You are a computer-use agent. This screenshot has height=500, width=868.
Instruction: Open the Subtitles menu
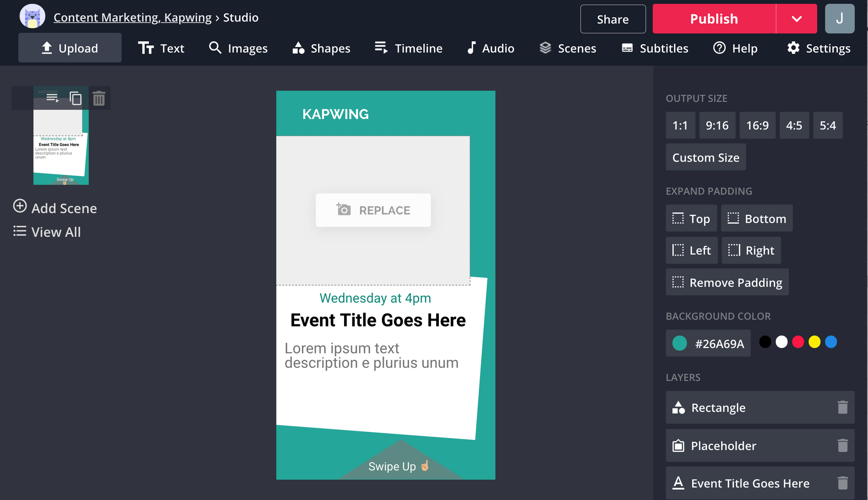[655, 48]
